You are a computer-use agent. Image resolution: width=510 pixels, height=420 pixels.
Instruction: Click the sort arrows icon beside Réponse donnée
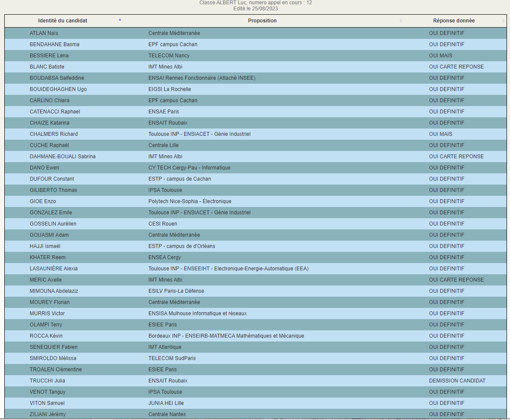(503, 21)
